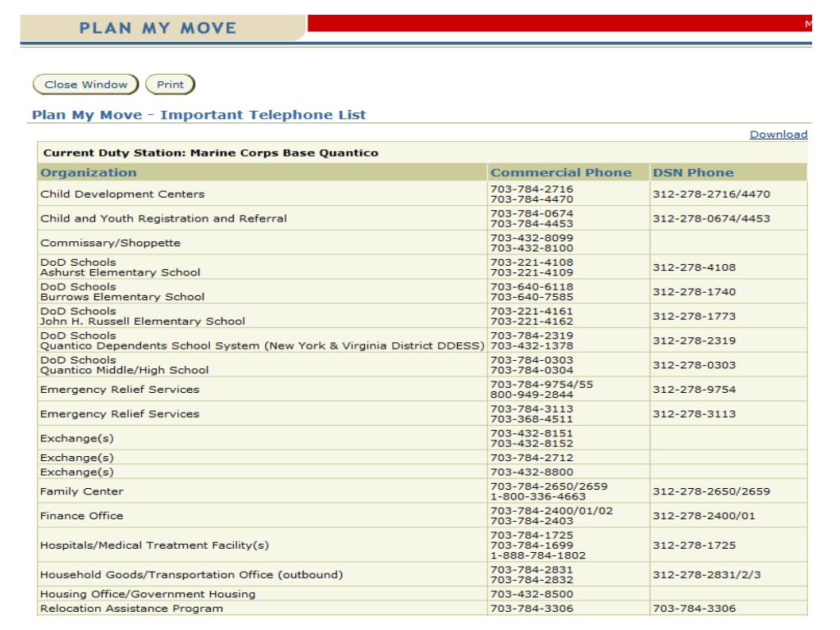Select Ashurst Elementary School entry
The image size is (840, 630).
pyautogui.click(x=120, y=272)
